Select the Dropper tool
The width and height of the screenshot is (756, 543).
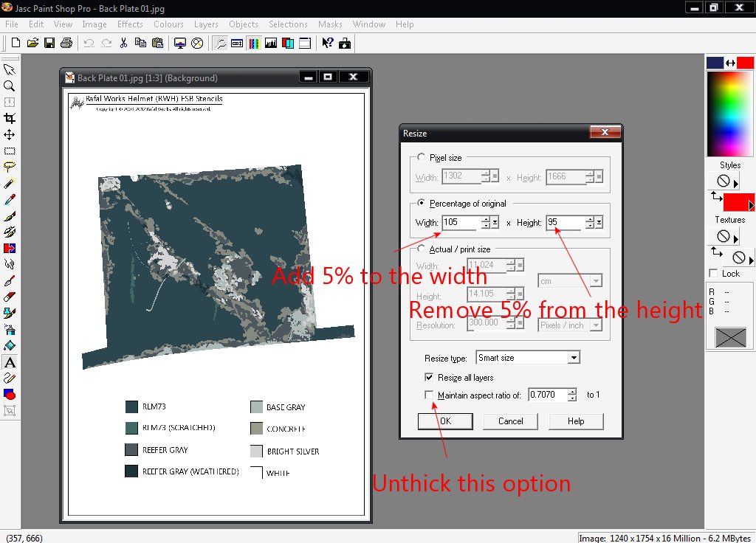(x=9, y=199)
